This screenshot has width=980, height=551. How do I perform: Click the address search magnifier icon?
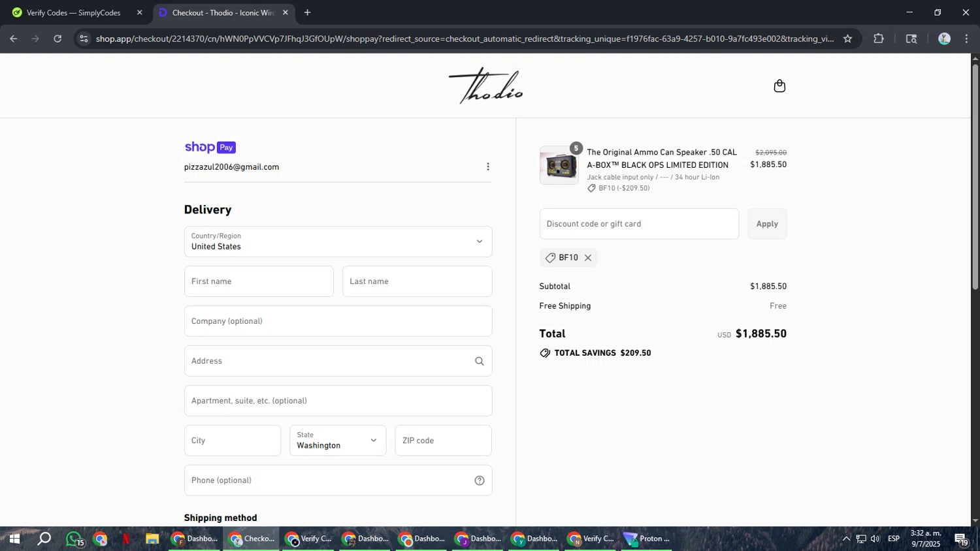click(480, 361)
